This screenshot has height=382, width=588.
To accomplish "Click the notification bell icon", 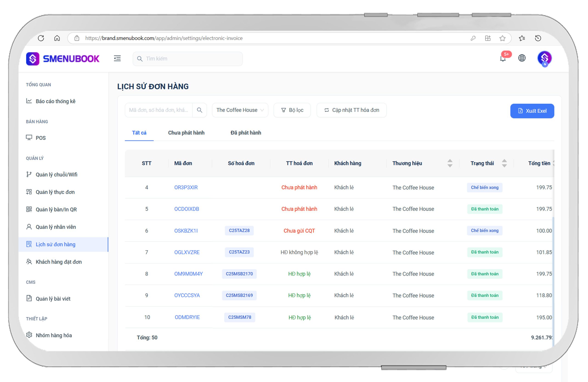I will click(x=503, y=59).
